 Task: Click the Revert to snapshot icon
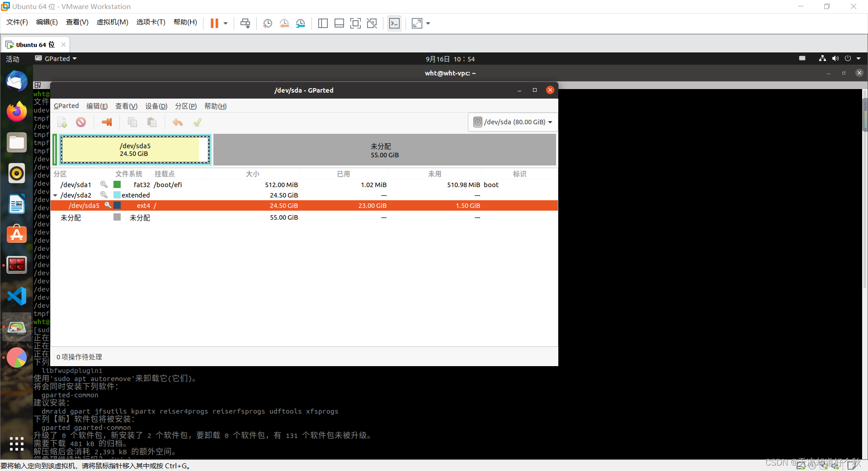coord(284,23)
